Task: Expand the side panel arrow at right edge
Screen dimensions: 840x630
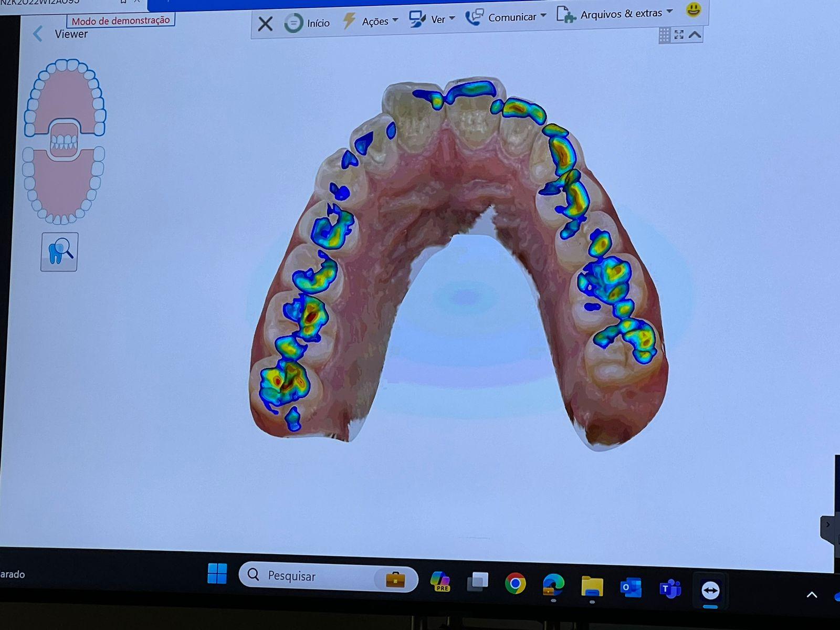Action: (x=828, y=524)
